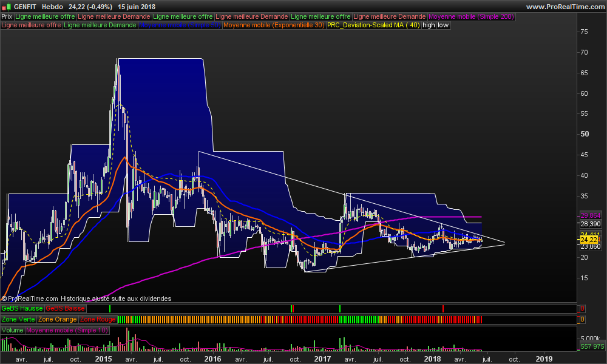
Task: Click the Hebdo timeframe label
Action: 52,7
